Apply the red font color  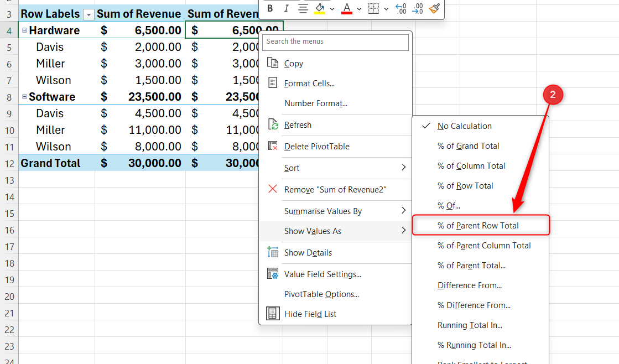pyautogui.click(x=347, y=8)
